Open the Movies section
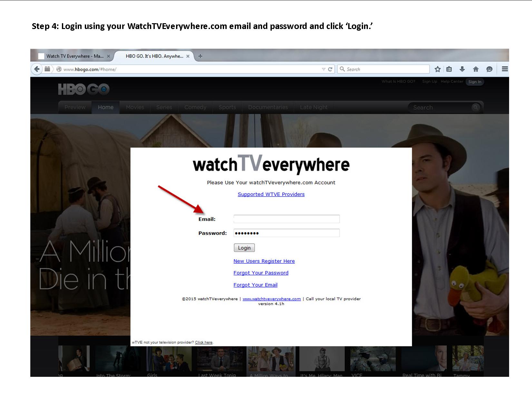This screenshot has width=532, height=411. (x=135, y=107)
